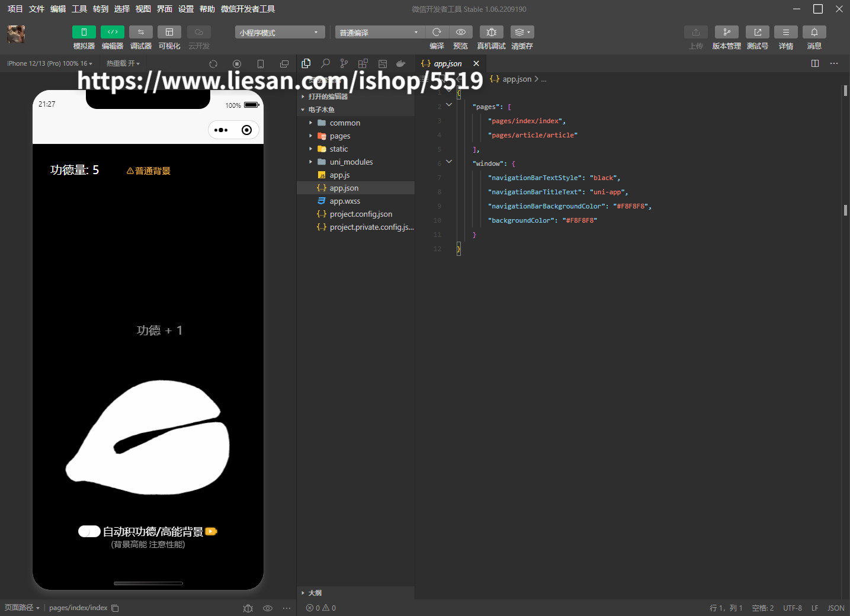Image resolution: width=850 pixels, height=616 pixels.
Task: Open app.wxss in the file tree
Action: point(355,201)
